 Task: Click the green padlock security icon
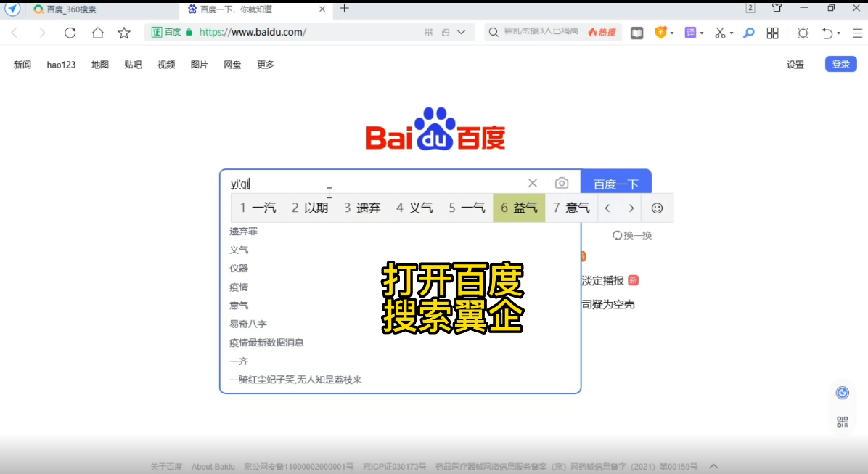pos(189,32)
